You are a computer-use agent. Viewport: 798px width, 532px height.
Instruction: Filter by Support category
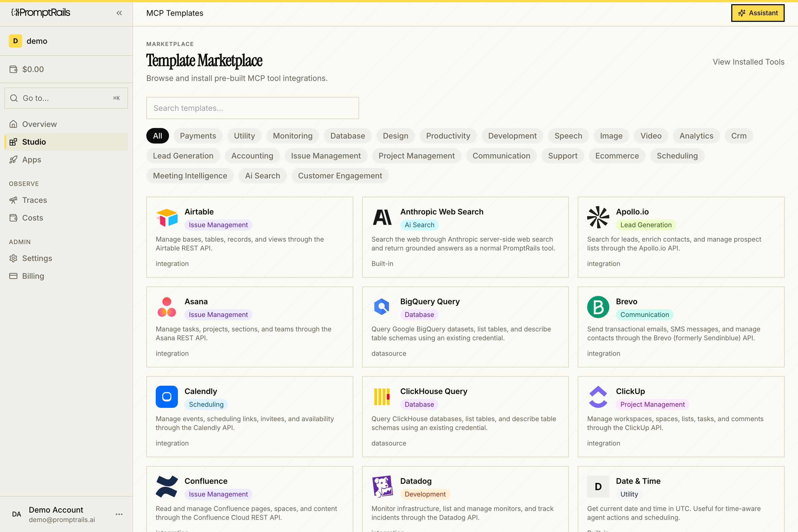(x=562, y=156)
